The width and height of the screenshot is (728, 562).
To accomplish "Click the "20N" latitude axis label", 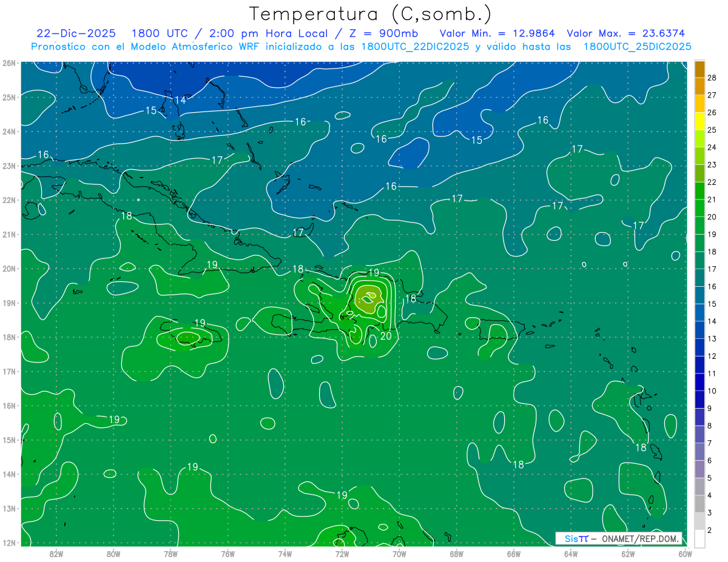I will pos(9,268).
